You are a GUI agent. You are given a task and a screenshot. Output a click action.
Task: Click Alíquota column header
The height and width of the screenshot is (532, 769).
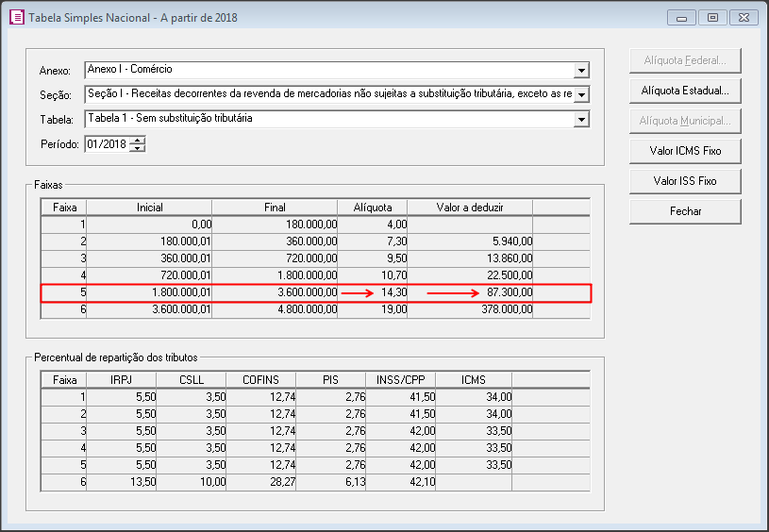point(373,208)
